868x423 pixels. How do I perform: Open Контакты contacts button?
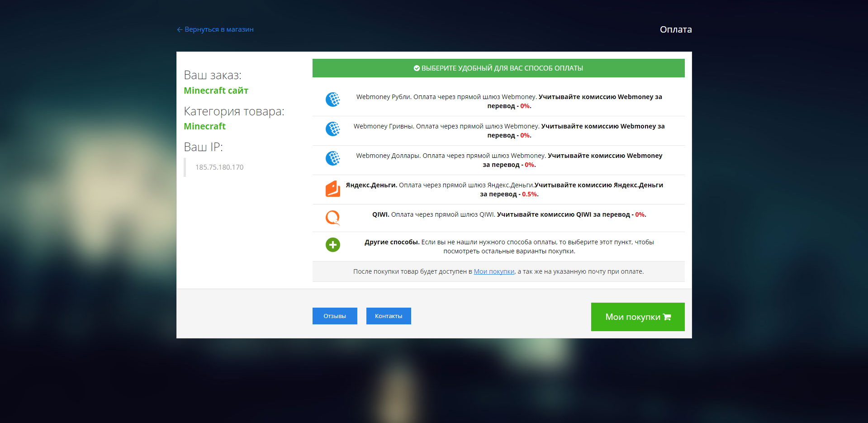pyautogui.click(x=389, y=316)
